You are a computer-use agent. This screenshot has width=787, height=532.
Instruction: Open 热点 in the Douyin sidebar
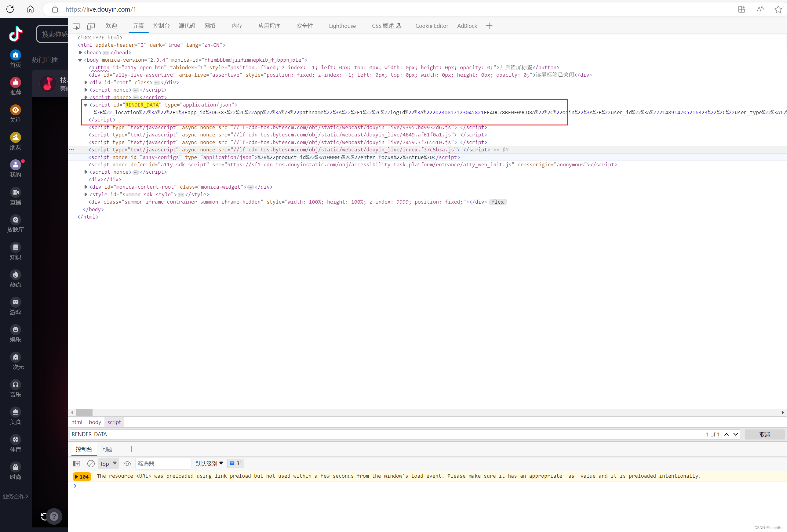click(16, 279)
